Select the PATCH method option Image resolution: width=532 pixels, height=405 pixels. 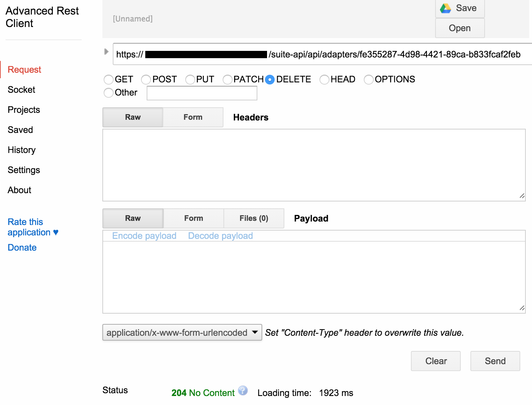(227, 80)
